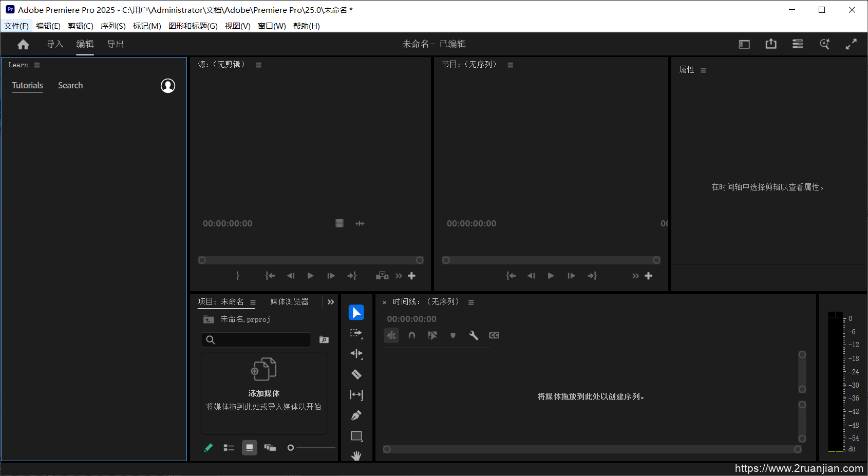Click Source monitor insert/overwrite icon
Image resolution: width=868 pixels, height=476 pixels.
[382, 276]
